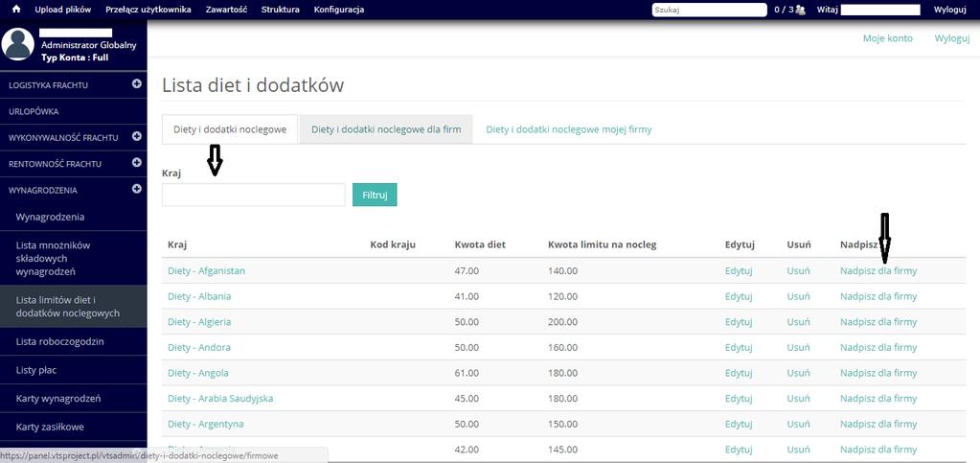Screen dimensions: 980x463
Task: Click the teal Wyloguj link under header
Action: tap(952, 38)
